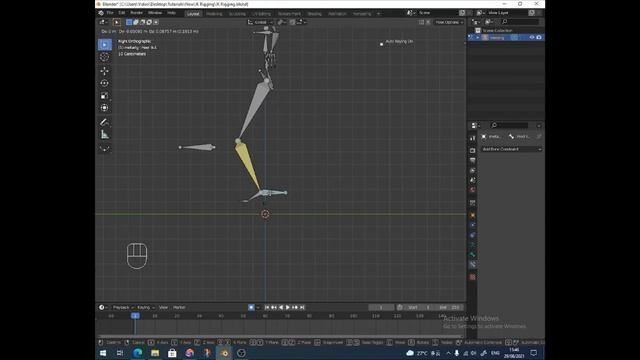640x360 pixels.
Task: Switch to the Layout workspace tab
Action: click(x=193, y=13)
